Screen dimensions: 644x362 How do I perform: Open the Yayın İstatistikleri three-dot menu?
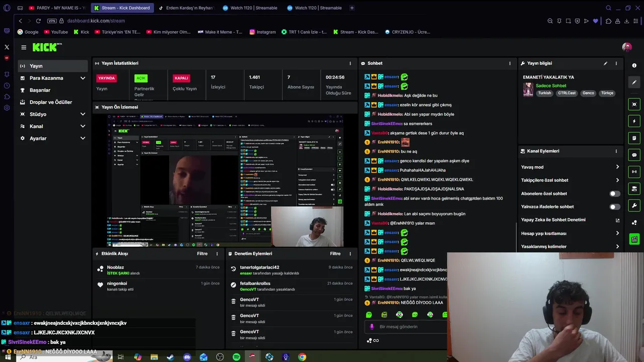point(350,63)
